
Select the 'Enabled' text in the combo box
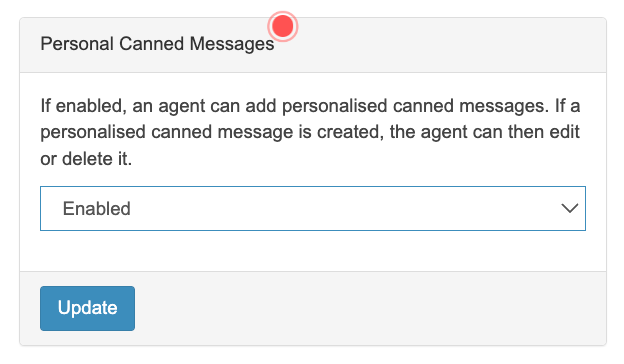[x=97, y=208]
